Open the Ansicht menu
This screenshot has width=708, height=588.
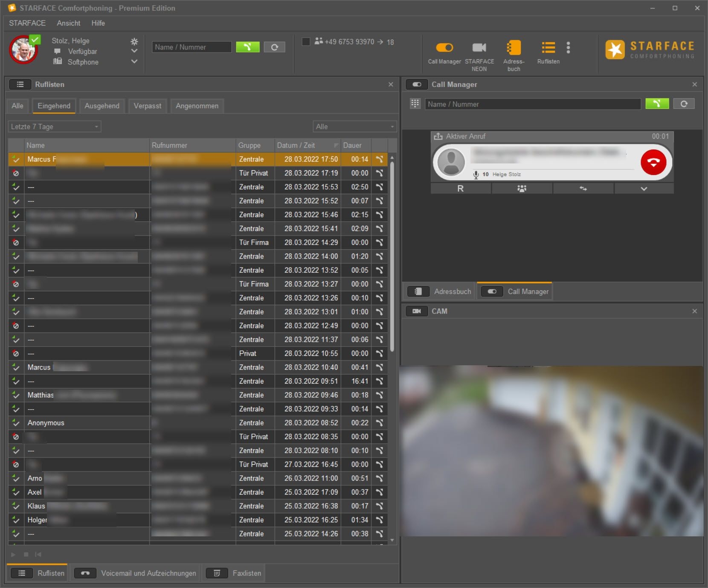(x=68, y=23)
